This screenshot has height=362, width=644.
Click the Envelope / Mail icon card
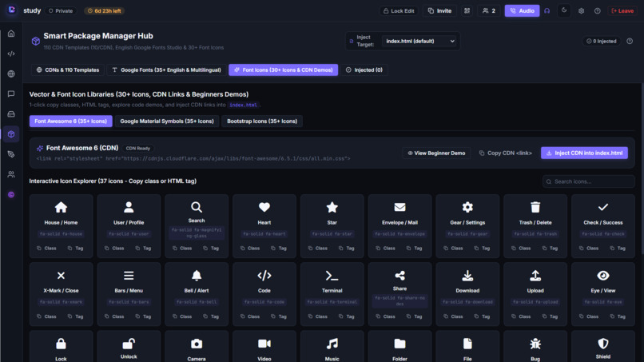click(x=400, y=226)
